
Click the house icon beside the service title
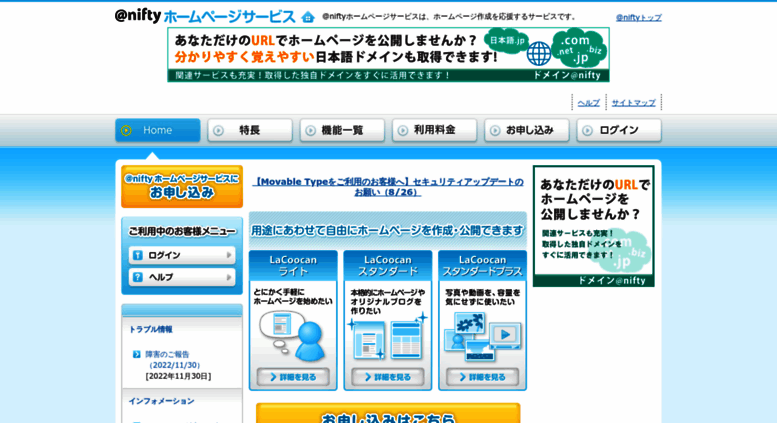[308, 17]
